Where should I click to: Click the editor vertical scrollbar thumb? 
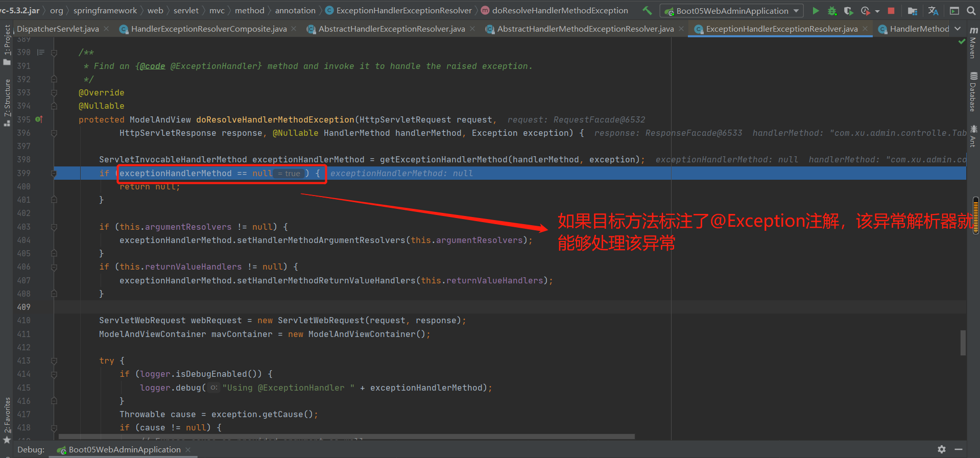(963, 343)
